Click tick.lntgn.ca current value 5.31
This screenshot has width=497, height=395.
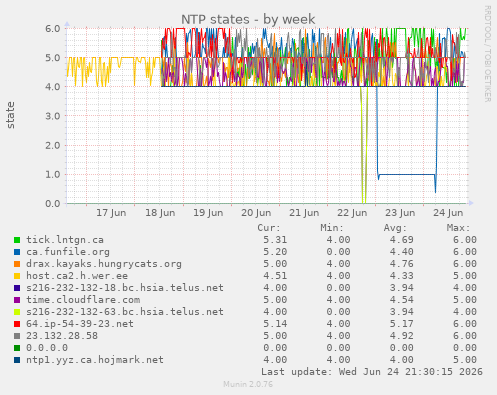coord(275,240)
